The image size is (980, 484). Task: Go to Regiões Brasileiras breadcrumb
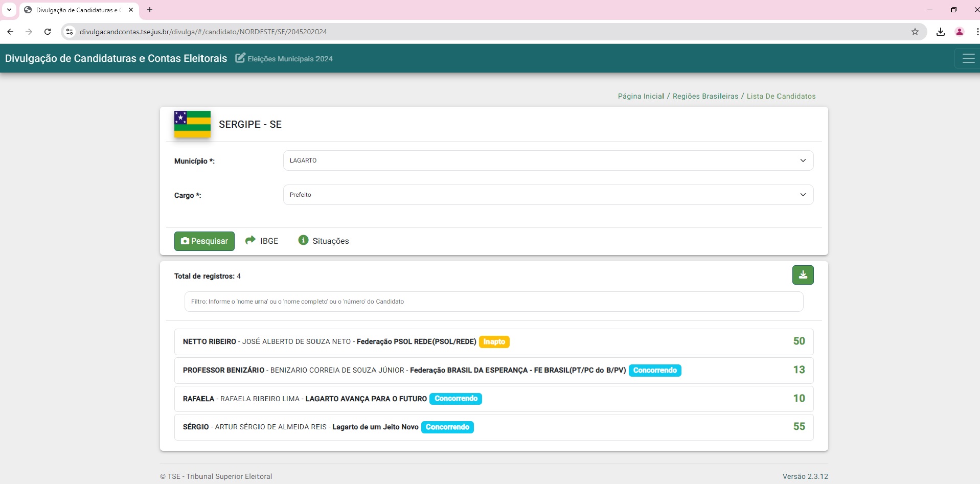(705, 96)
